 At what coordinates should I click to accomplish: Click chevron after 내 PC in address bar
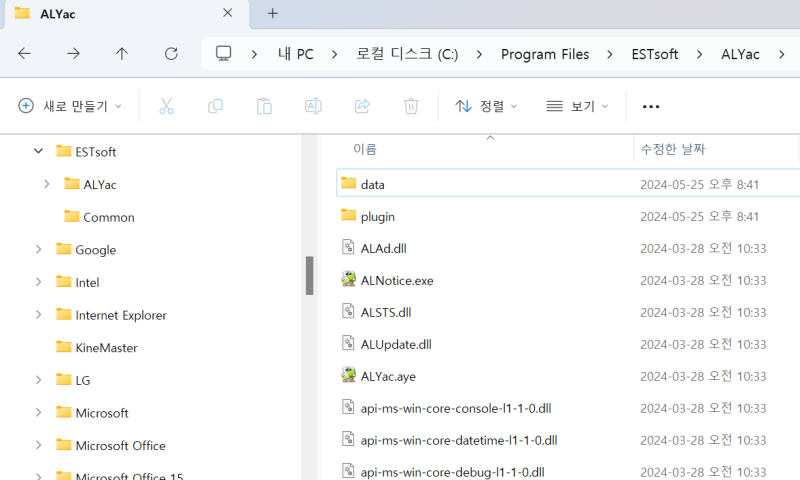[x=335, y=54]
